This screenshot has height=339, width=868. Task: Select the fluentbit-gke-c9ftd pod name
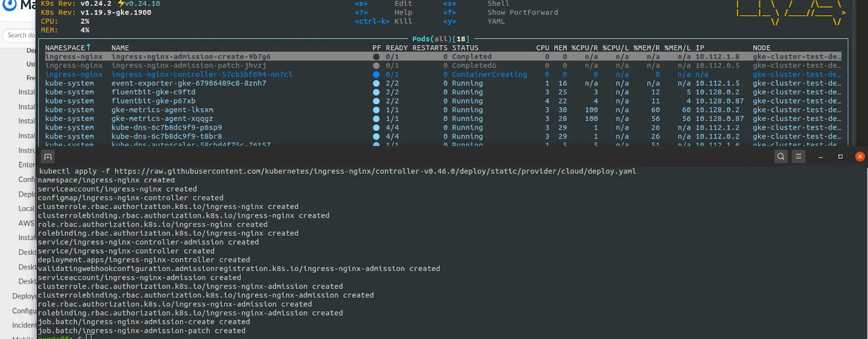click(x=154, y=92)
